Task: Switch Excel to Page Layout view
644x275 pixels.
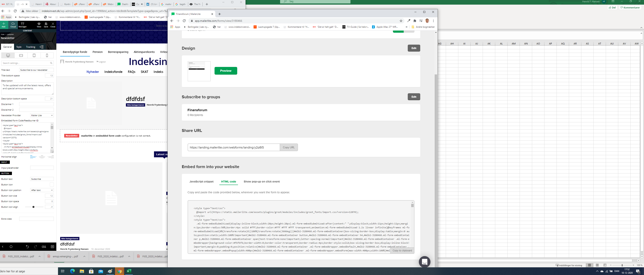Action: click(x=597, y=265)
